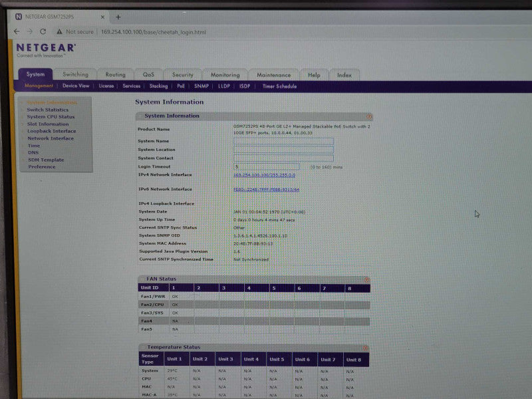The image size is (532, 399).
Task: Click the Fan3/SYS row label
Action: tap(152, 313)
